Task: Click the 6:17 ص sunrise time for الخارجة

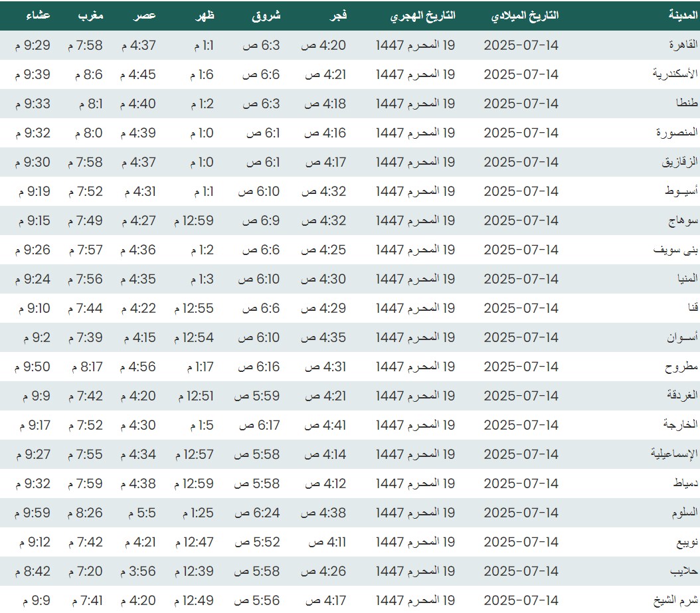Action: tap(258, 425)
